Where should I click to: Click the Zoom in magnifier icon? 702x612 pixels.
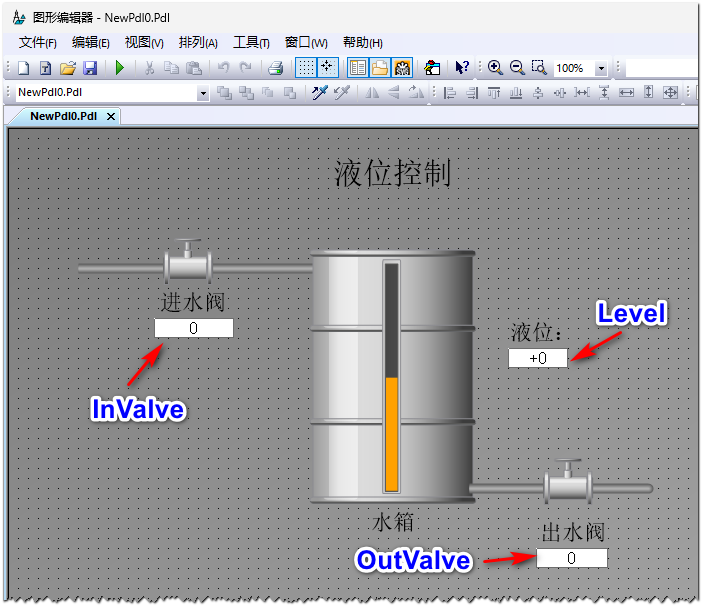(x=495, y=68)
